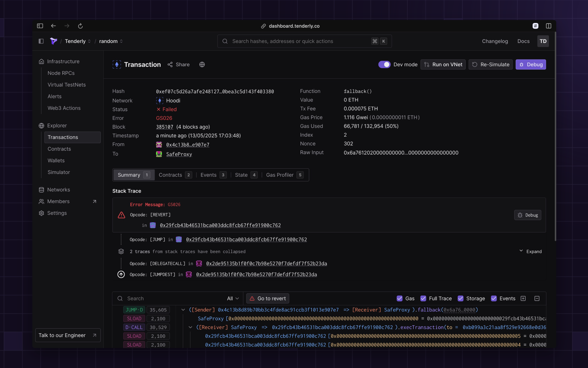
Task: Click the Tenderly logo icon
Action: tap(54, 41)
